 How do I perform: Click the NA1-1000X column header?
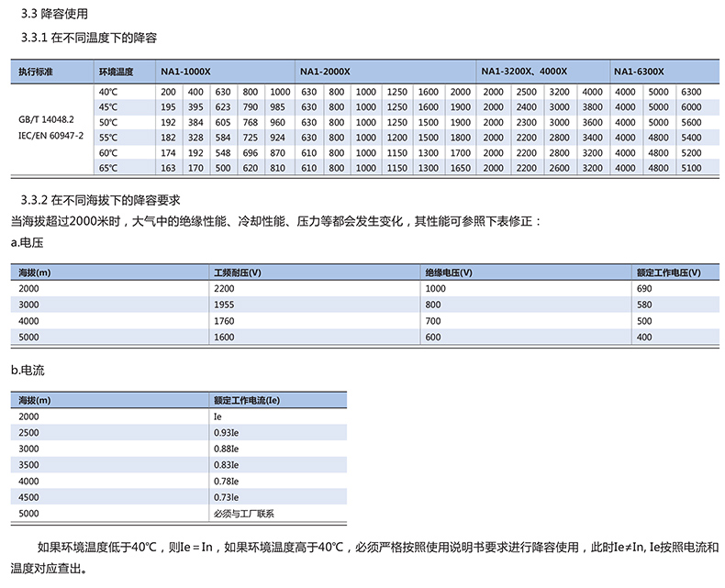(189, 72)
